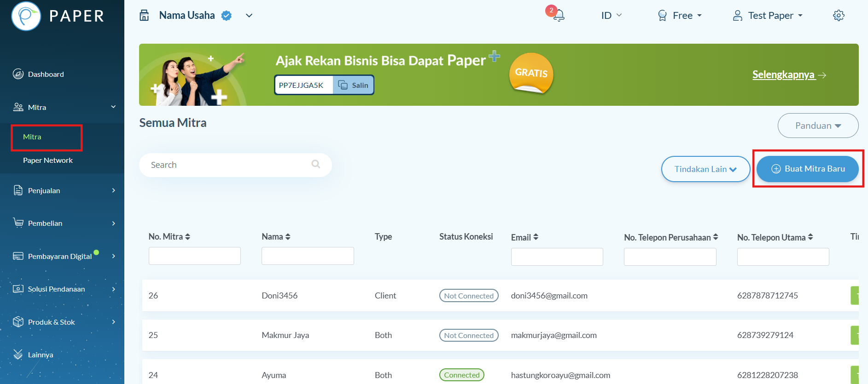The image size is (868, 384).
Task: Click the Produk & Stok box icon
Action: pyautogui.click(x=18, y=322)
